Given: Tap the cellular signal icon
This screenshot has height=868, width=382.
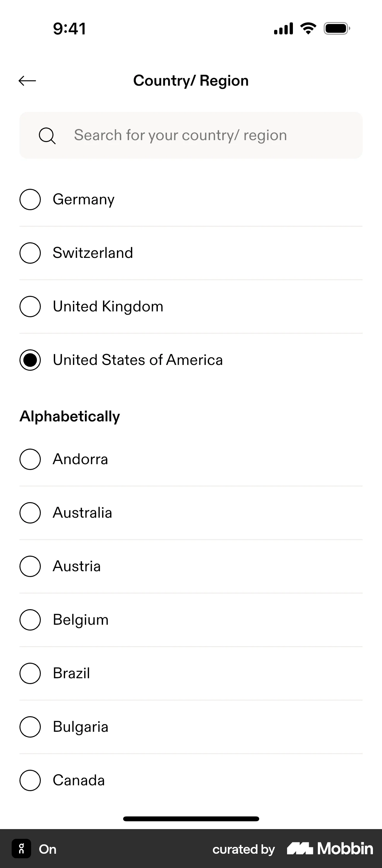Looking at the screenshot, I should point(284,29).
